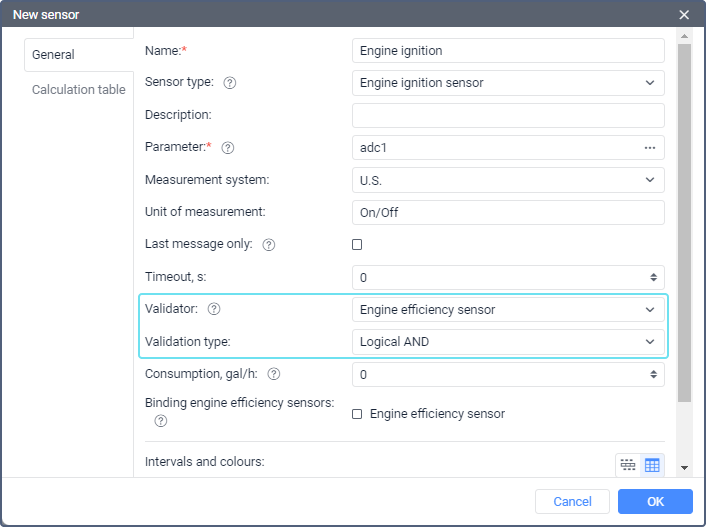
Task: Expand the Validator dropdown list
Action: coord(508,310)
